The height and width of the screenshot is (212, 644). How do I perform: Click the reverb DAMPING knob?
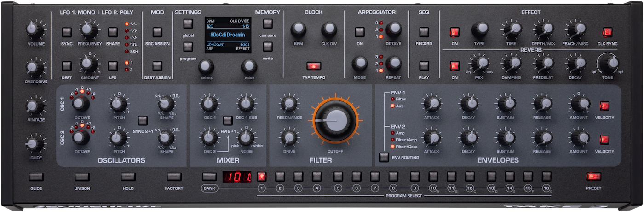click(x=512, y=63)
